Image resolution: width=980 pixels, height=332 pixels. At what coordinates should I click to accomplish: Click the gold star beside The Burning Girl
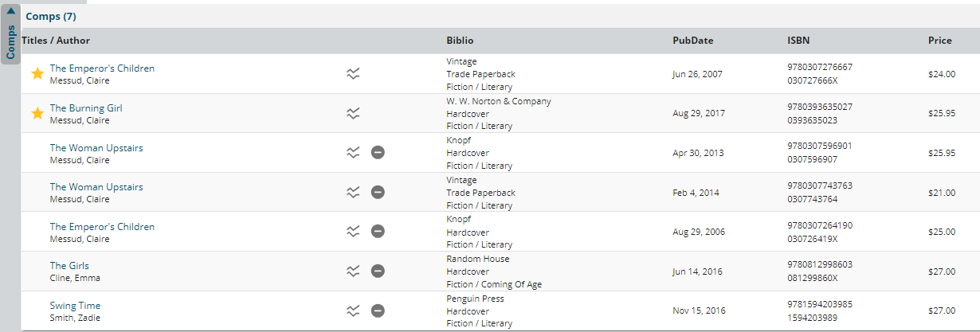[37, 114]
